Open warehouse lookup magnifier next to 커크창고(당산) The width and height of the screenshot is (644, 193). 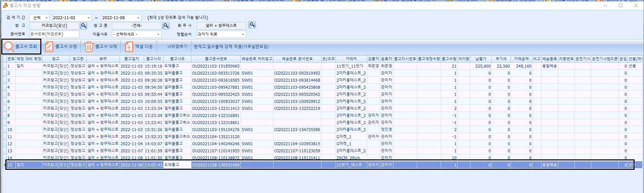pos(84,26)
